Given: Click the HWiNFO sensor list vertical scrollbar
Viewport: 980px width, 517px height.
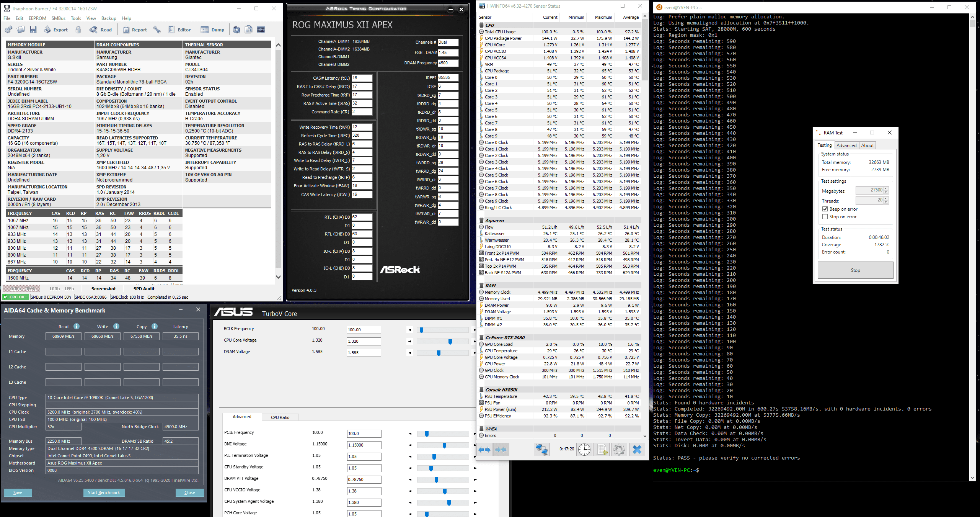Looking at the screenshot, I should tap(645, 226).
